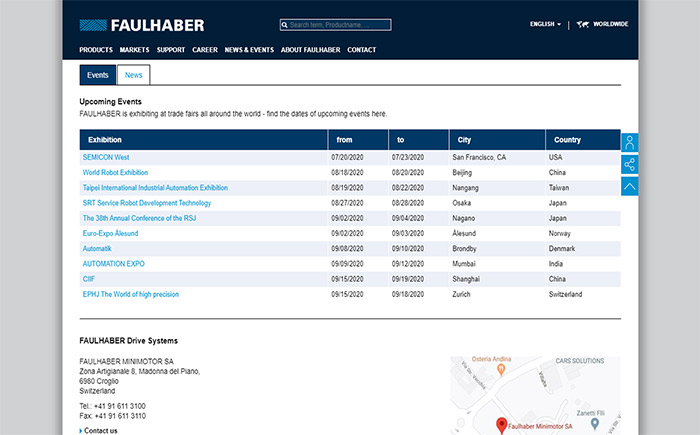This screenshot has width=700, height=435.
Task: Click the Google map thumbnail
Action: click(x=535, y=395)
